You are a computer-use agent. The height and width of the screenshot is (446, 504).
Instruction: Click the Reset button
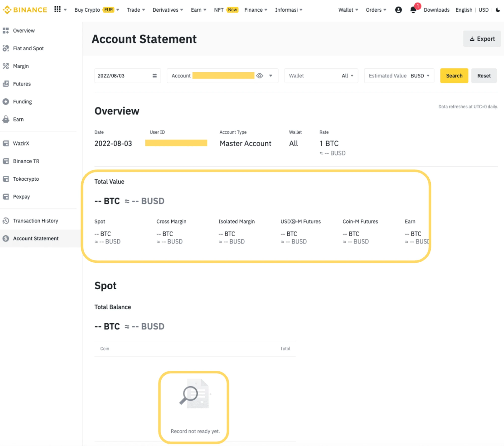pyautogui.click(x=483, y=75)
